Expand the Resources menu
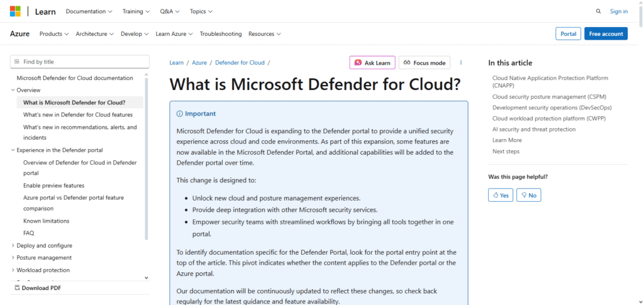 pos(265,34)
